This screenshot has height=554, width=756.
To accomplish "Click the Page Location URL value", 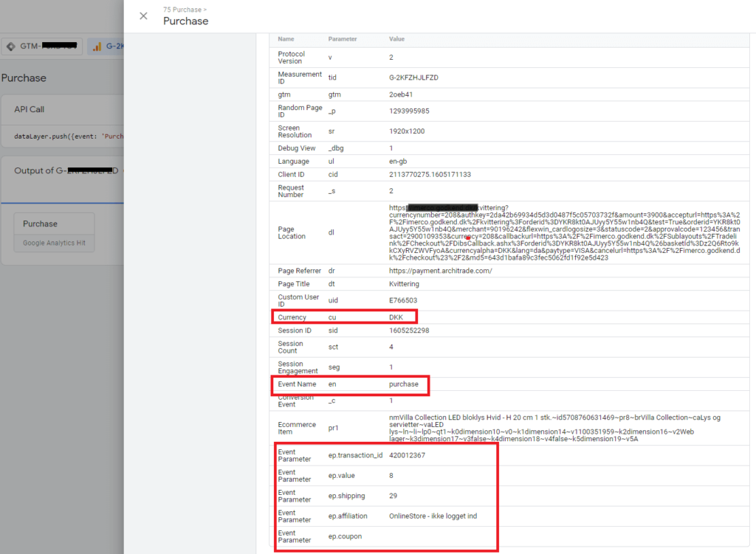I will coord(565,232).
